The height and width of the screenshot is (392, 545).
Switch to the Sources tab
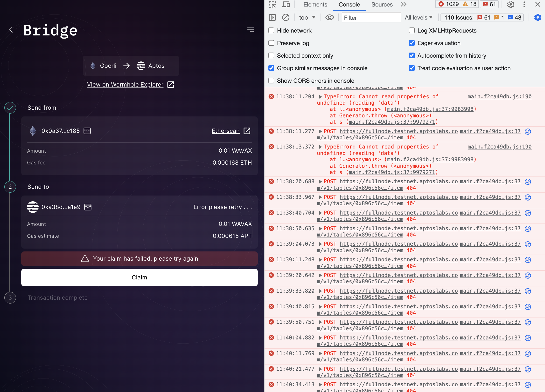[x=382, y=5]
